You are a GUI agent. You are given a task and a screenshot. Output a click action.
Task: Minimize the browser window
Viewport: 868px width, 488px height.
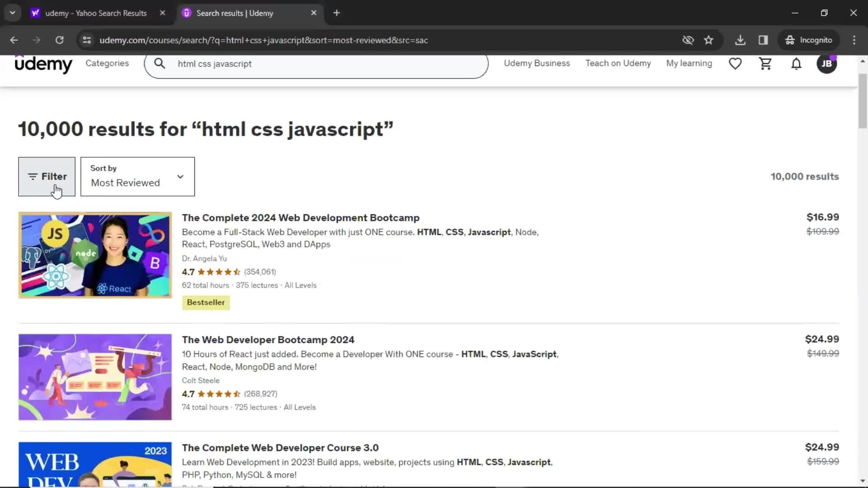tap(795, 13)
